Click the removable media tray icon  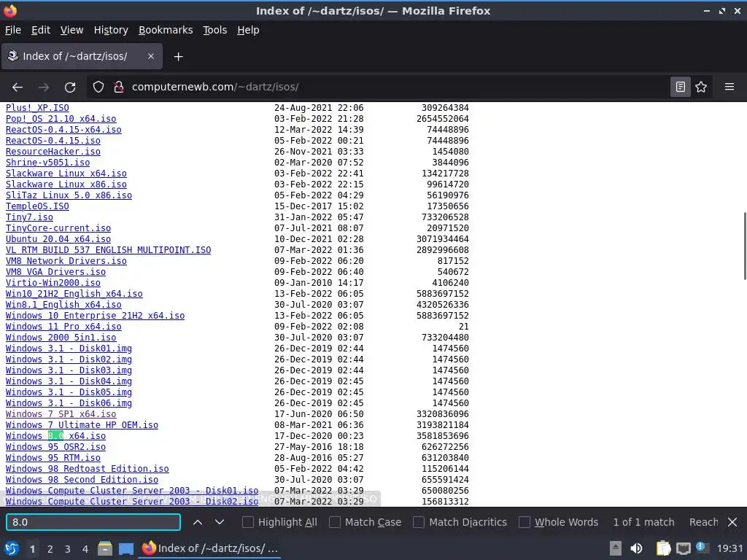pyautogui.click(x=616, y=548)
